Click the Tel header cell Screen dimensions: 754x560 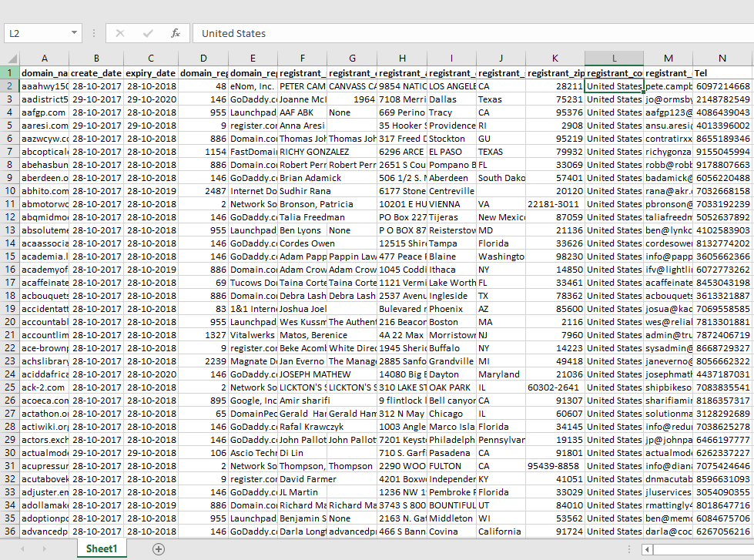click(x=722, y=73)
